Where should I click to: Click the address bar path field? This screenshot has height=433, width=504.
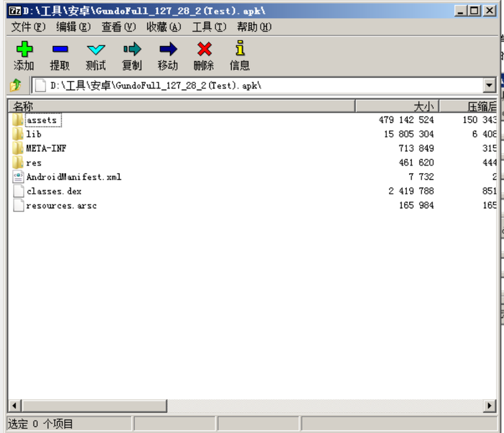(257, 86)
